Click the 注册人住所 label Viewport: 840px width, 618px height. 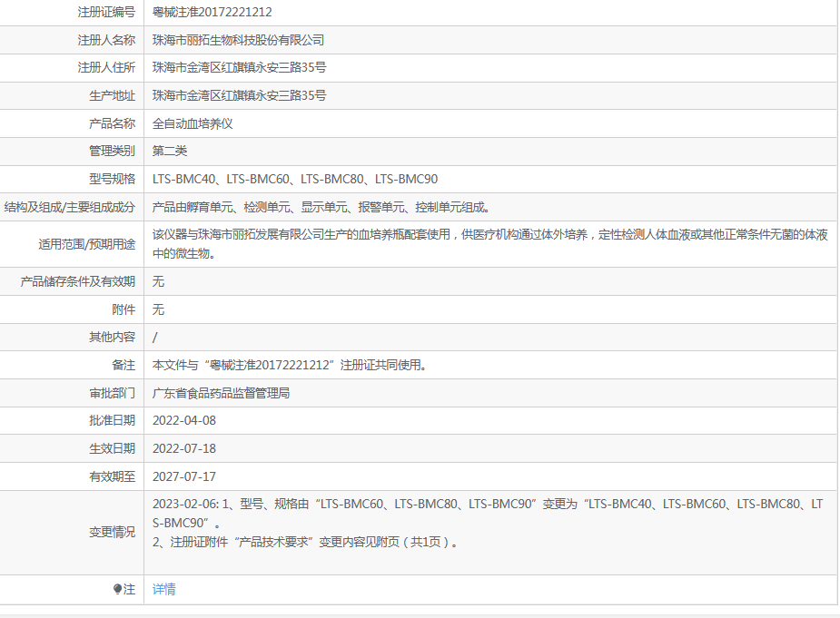coord(106,67)
